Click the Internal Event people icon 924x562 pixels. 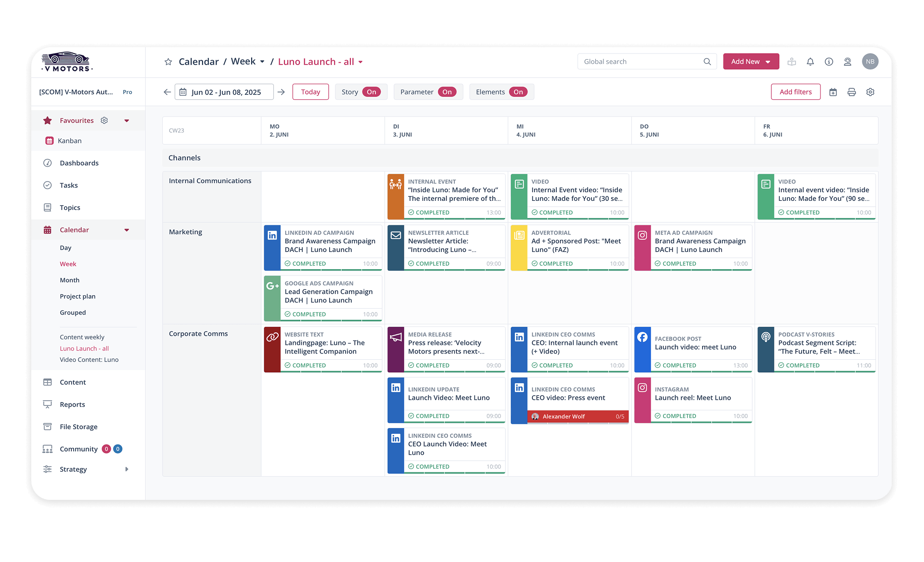tap(396, 184)
